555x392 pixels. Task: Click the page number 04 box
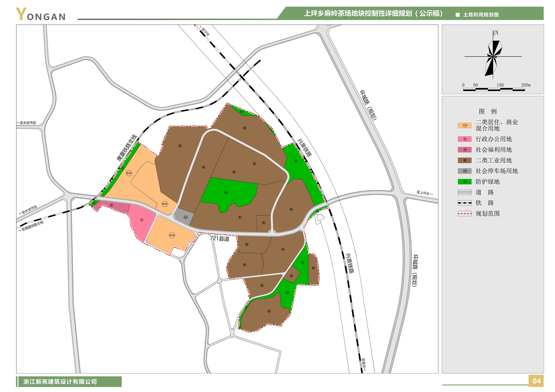[536, 381]
